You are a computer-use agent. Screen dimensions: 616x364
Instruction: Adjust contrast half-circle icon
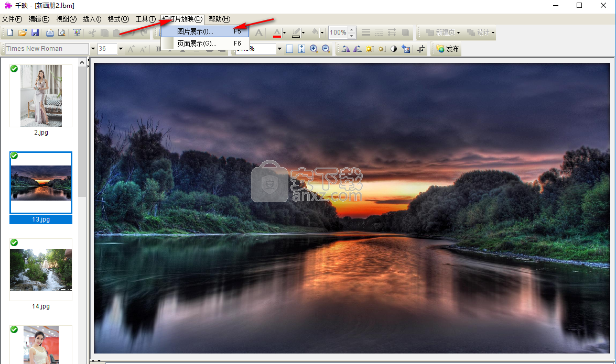394,49
